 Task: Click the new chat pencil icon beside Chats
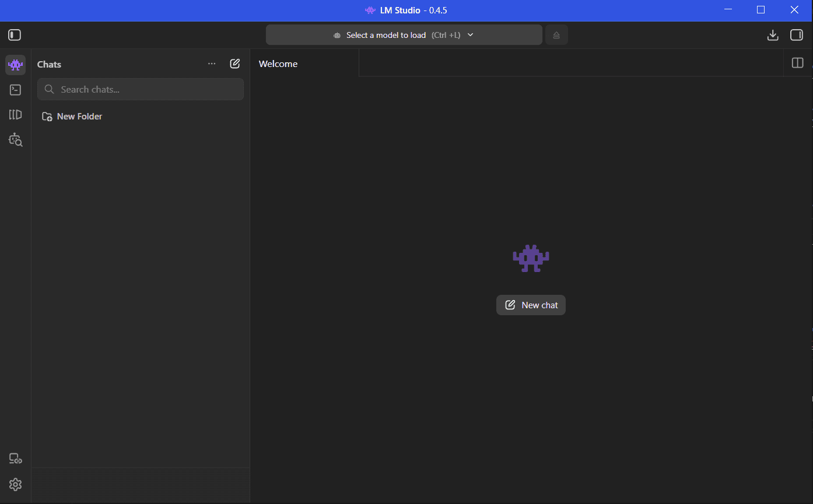tap(235, 64)
